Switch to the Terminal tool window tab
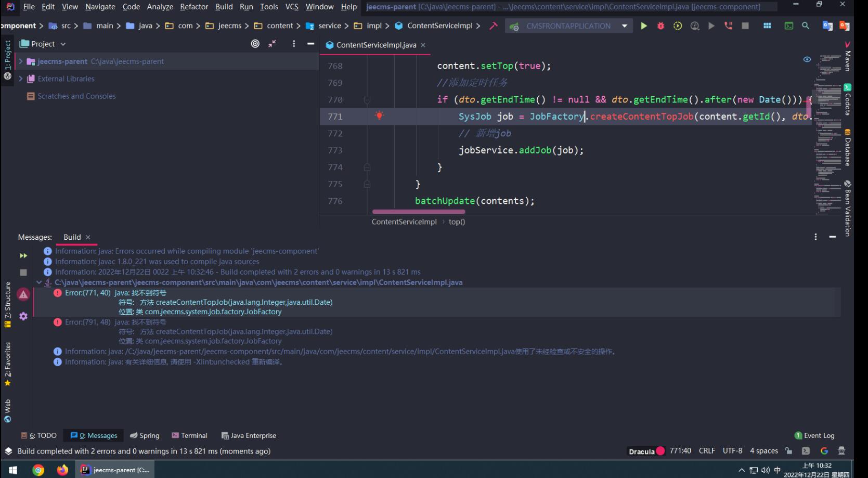 (x=190, y=435)
